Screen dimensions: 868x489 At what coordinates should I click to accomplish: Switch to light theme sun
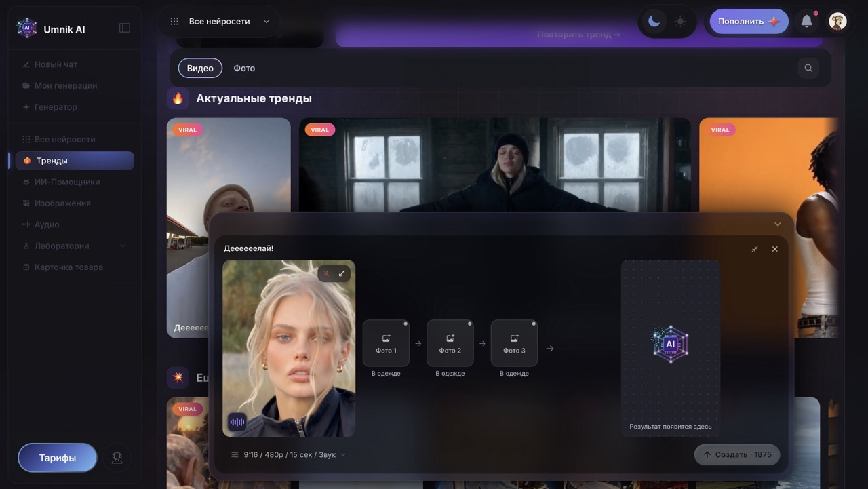point(680,21)
